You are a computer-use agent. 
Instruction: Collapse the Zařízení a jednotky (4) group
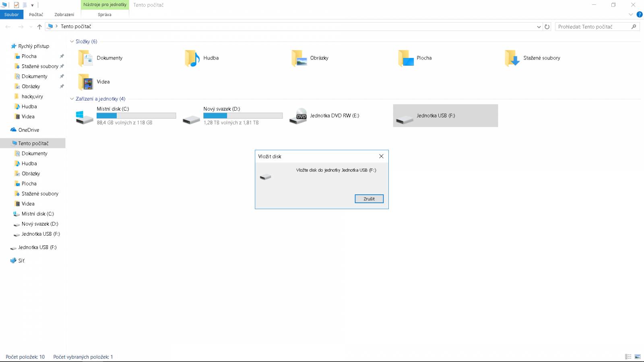tap(72, 99)
